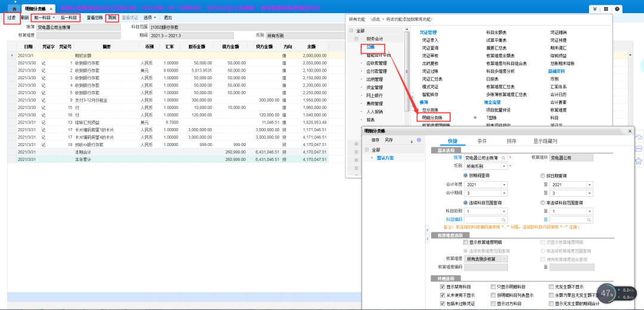Open the 币别 dropdown in filter dialog
Image resolution: width=644 pixels, height=310 pixels.
click(x=504, y=166)
